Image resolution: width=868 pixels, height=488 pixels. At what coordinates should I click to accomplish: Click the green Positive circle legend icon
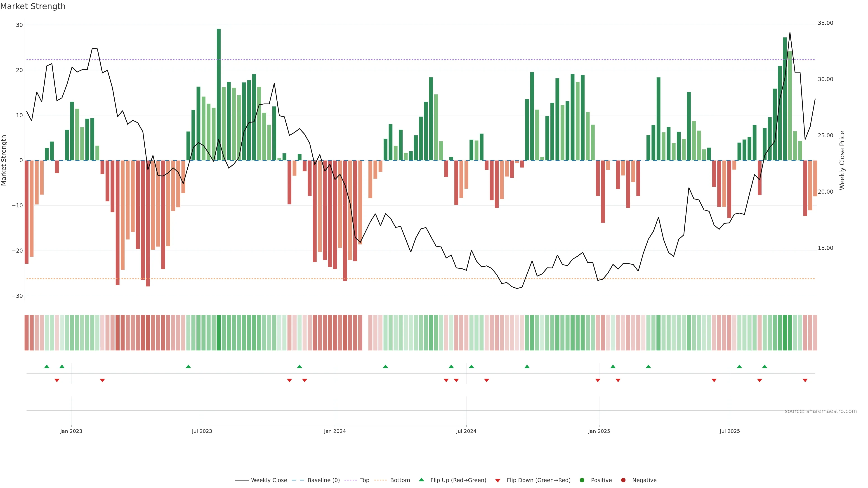(582, 480)
